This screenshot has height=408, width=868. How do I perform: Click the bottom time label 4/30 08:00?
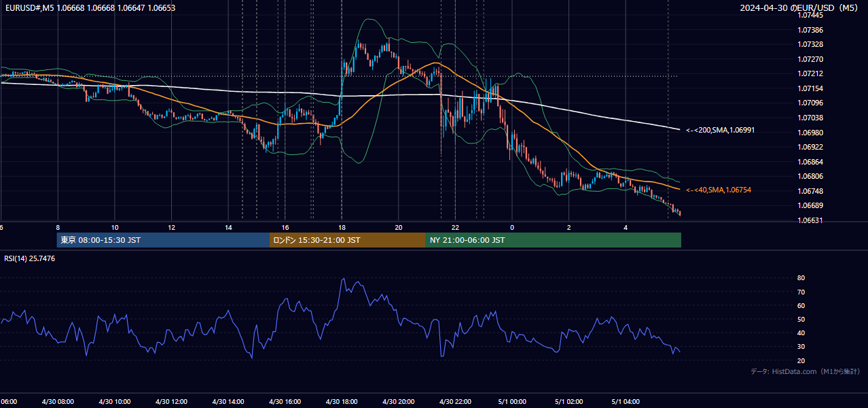tap(58, 402)
